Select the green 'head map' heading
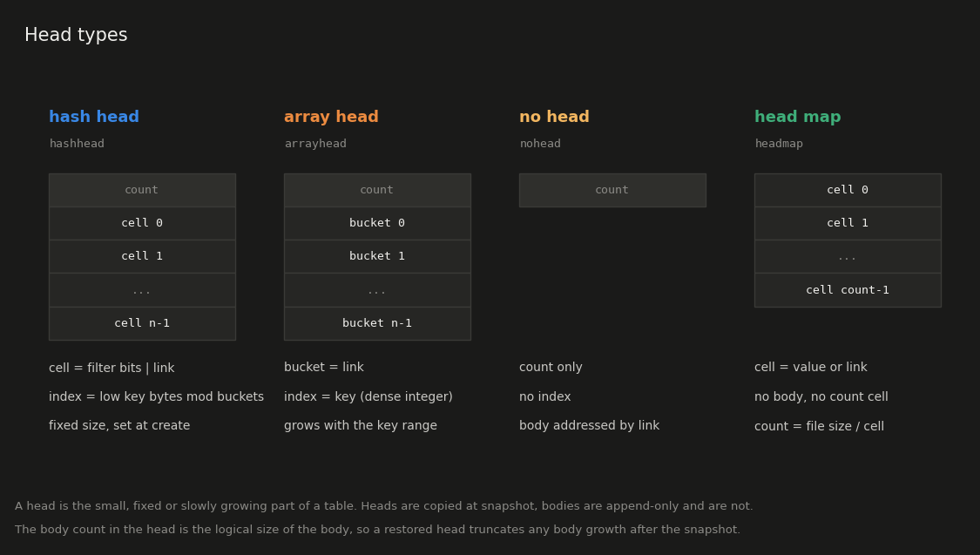Screen dimensions: 980x555 point(797,117)
